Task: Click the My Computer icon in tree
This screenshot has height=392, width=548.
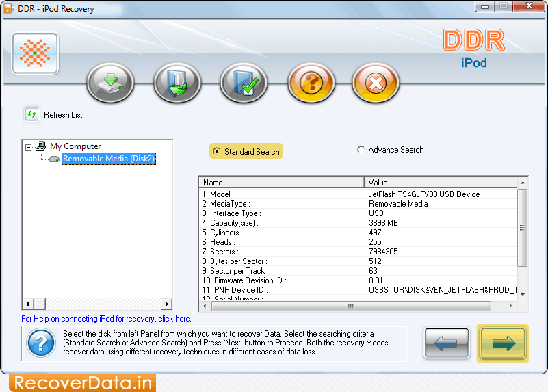Action: tap(41, 146)
